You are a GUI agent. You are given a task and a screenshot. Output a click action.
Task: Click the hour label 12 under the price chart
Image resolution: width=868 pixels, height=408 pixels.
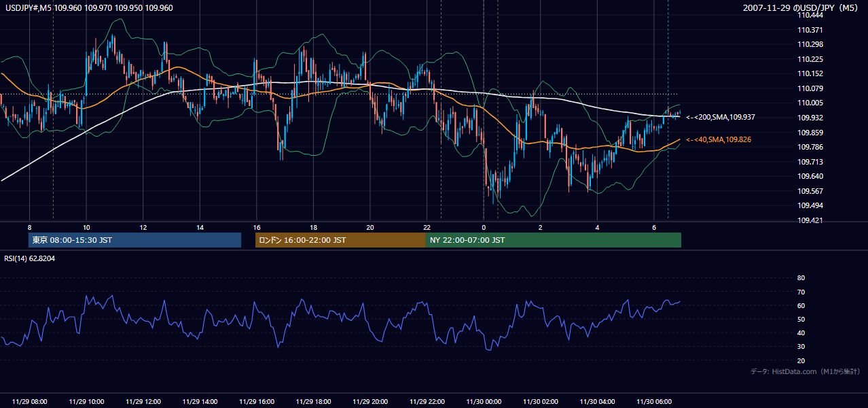(x=143, y=227)
